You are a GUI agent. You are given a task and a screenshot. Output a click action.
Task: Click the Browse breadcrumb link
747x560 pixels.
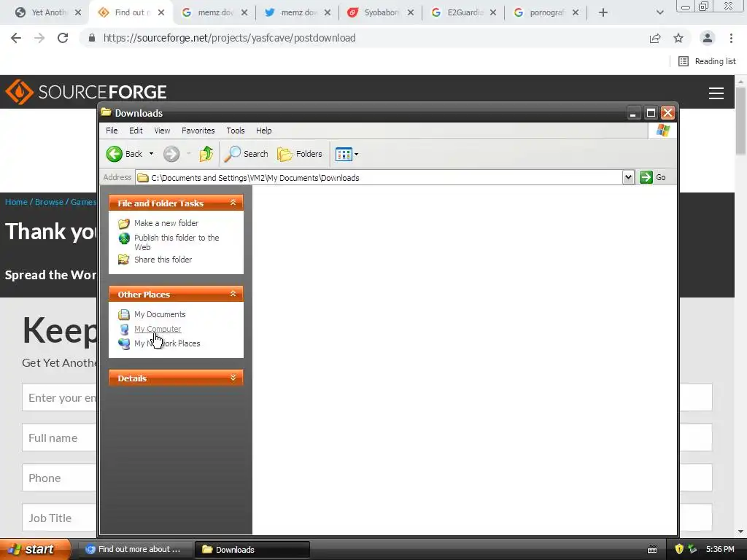pos(49,202)
